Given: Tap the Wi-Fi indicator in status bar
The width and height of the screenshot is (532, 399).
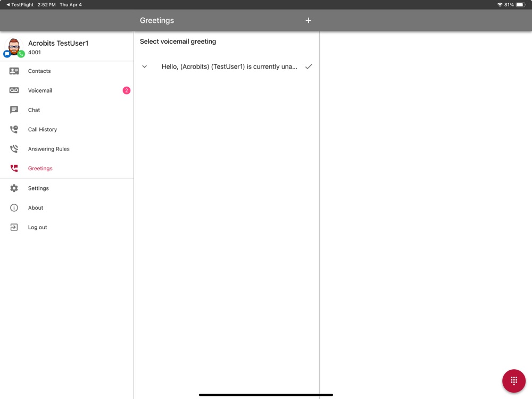Looking at the screenshot, I should click(500, 5).
